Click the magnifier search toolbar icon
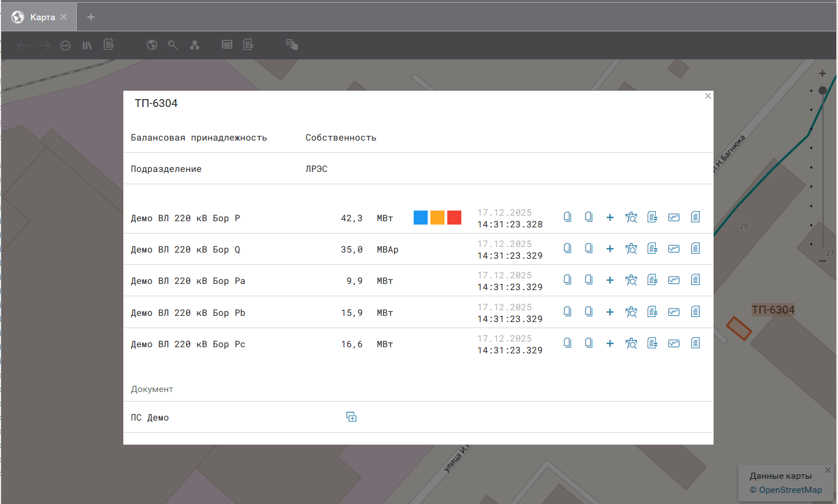838x504 pixels. (173, 45)
